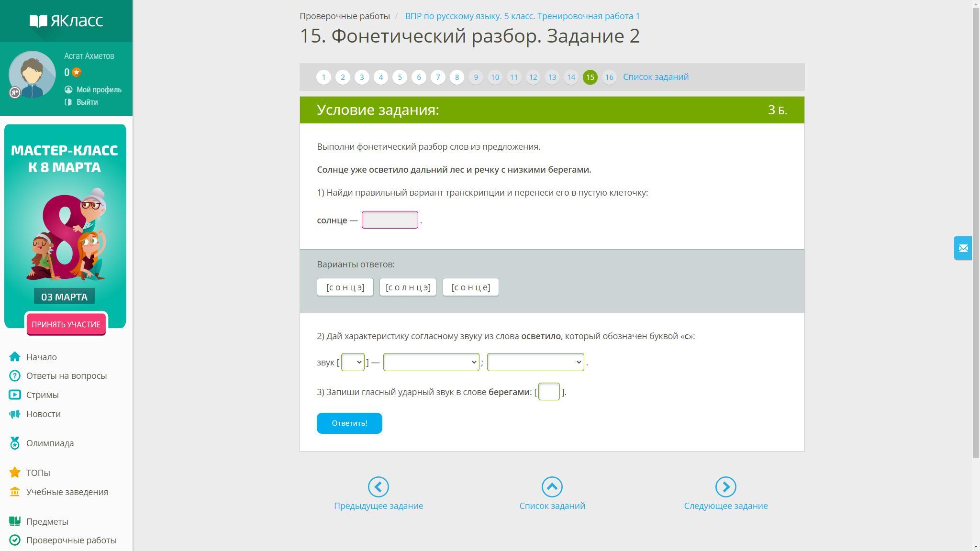
Task: Open Ответы на вопросы question icon
Action: 15,376
